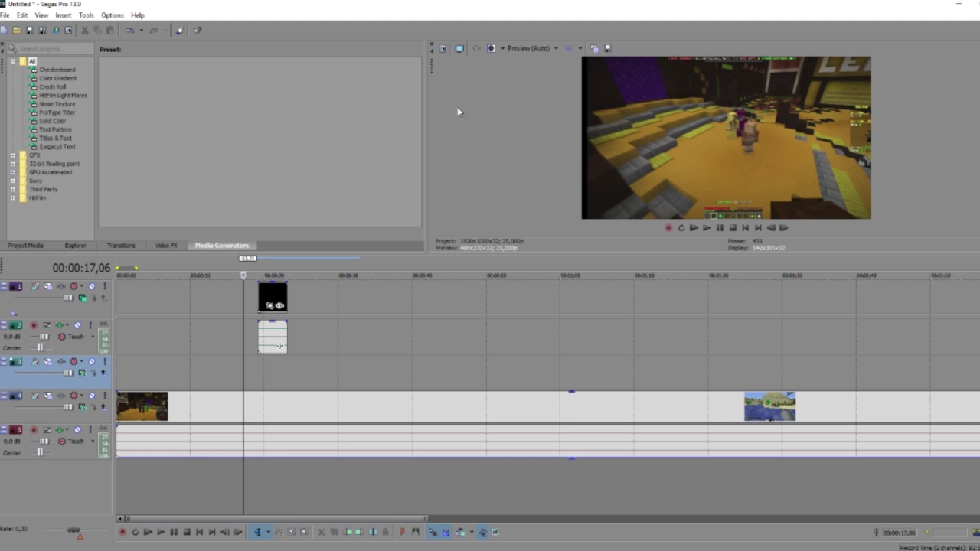The image size is (980, 551).
Task: Open the File menu
Action: click(5, 15)
